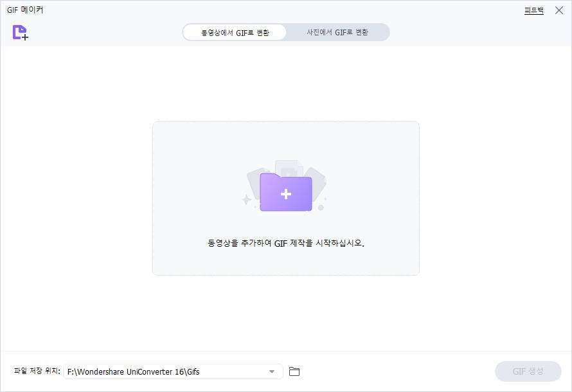Open the 피드백 link
This screenshot has width=572, height=392.
533,10
